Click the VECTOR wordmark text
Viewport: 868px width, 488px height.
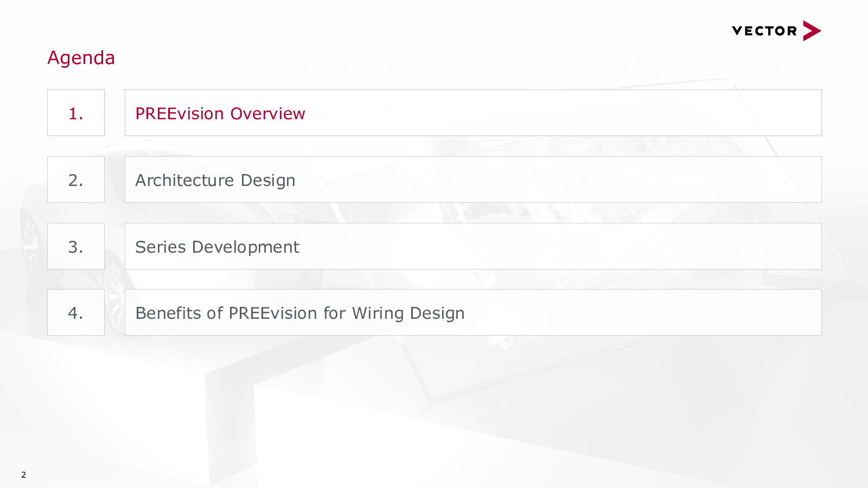pyautogui.click(x=764, y=31)
